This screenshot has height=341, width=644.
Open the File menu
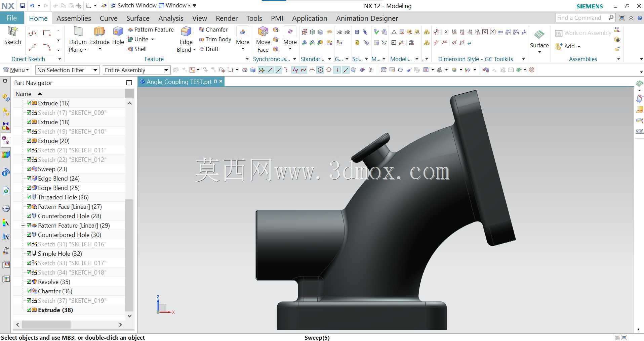click(x=12, y=18)
